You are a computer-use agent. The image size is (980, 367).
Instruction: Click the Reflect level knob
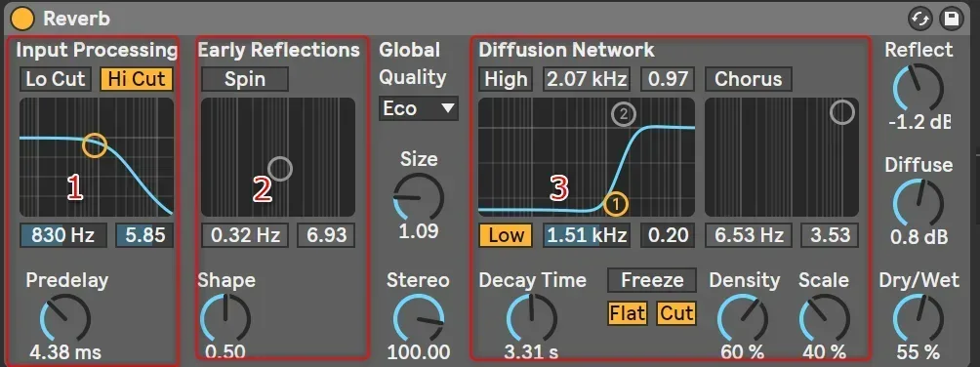coord(918,89)
